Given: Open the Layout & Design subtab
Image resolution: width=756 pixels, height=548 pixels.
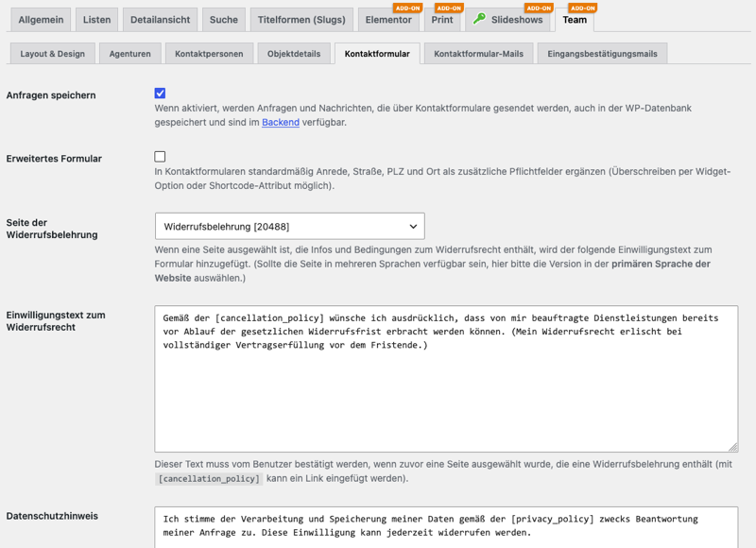Looking at the screenshot, I should click(53, 54).
